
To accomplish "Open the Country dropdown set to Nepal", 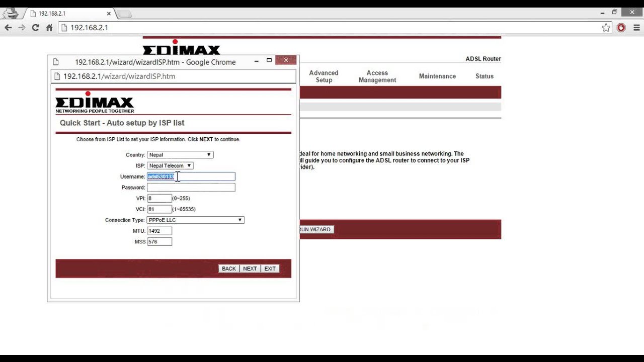I will pos(180,155).
